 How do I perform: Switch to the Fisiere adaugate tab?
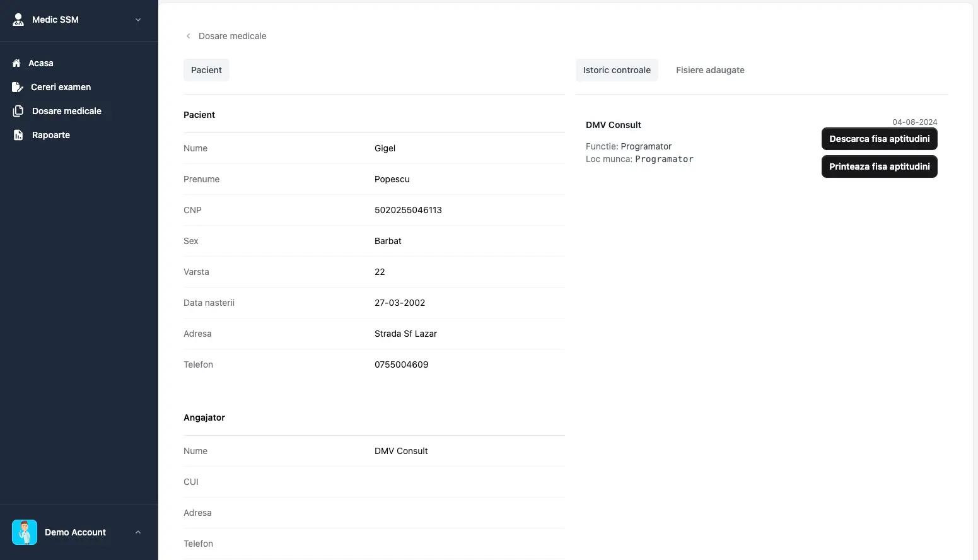click(710, 70)
